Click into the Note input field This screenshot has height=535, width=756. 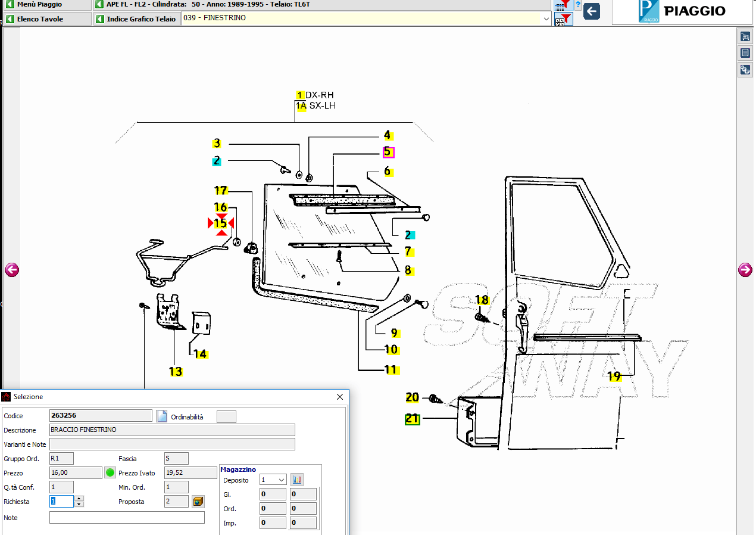point(127,518)
